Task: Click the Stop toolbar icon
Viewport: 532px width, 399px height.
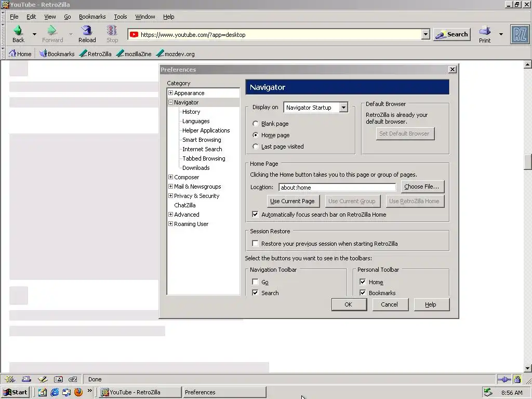Action: click(x=112, y=31)
